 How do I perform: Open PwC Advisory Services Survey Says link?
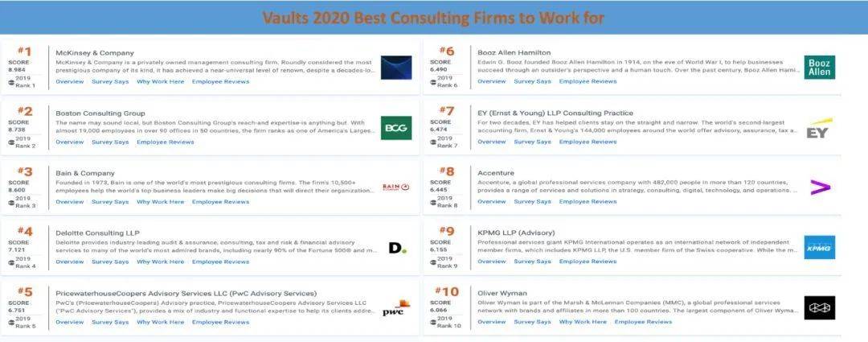tap(109, 322)
